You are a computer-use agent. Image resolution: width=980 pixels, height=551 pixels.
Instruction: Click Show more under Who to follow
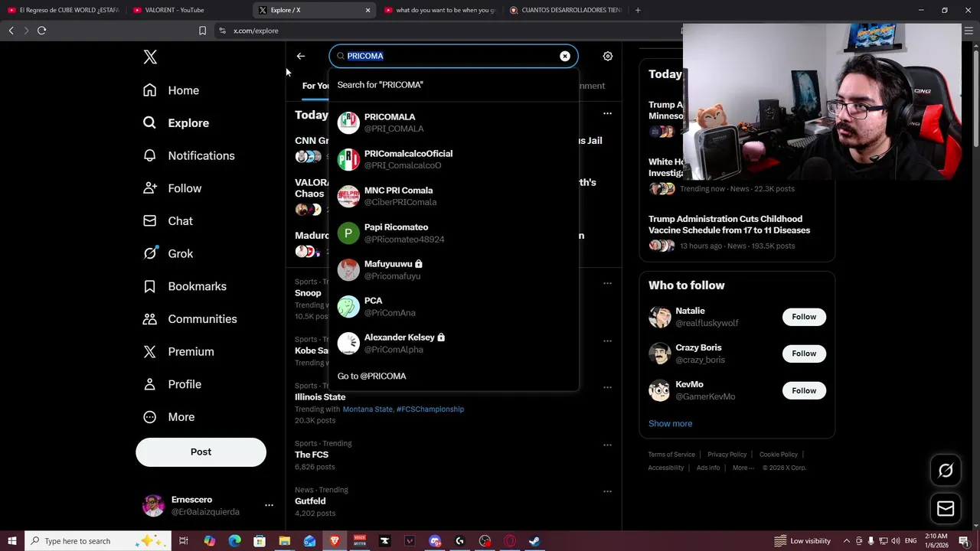(670, 423)
